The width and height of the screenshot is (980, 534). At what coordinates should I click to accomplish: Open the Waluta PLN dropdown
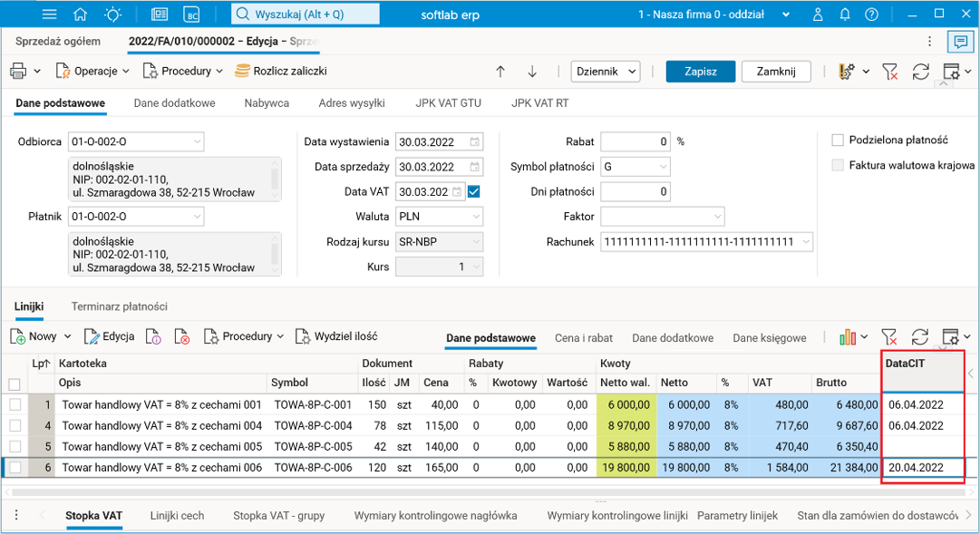point(476,217)
